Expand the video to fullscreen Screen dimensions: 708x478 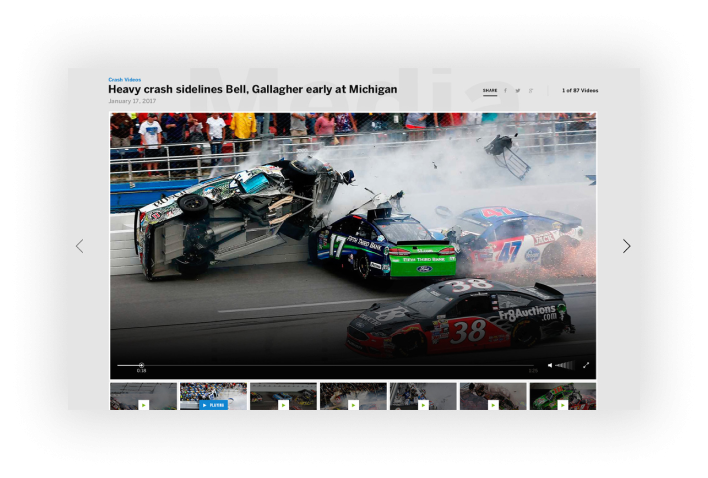click(586, 365)
